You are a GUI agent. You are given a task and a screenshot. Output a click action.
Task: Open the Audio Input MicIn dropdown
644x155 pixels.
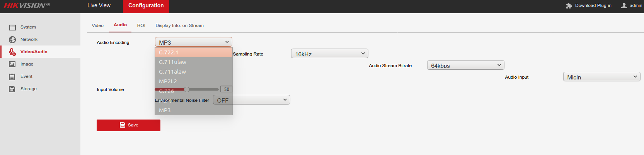[x=601, y=77]
